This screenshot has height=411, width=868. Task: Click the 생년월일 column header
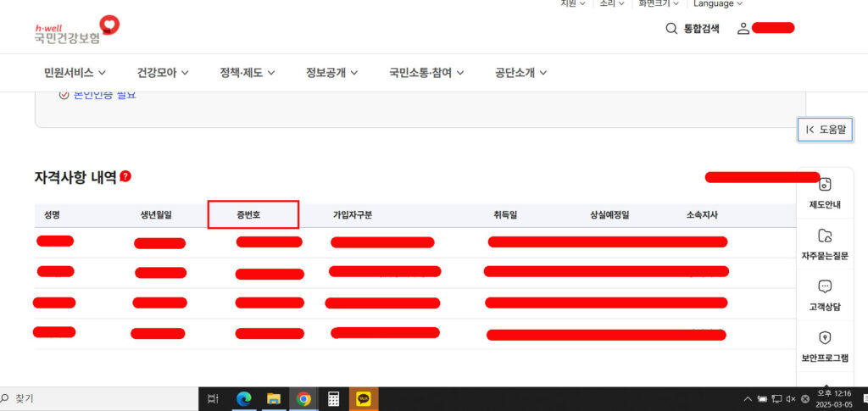click(x=156, y=215)
